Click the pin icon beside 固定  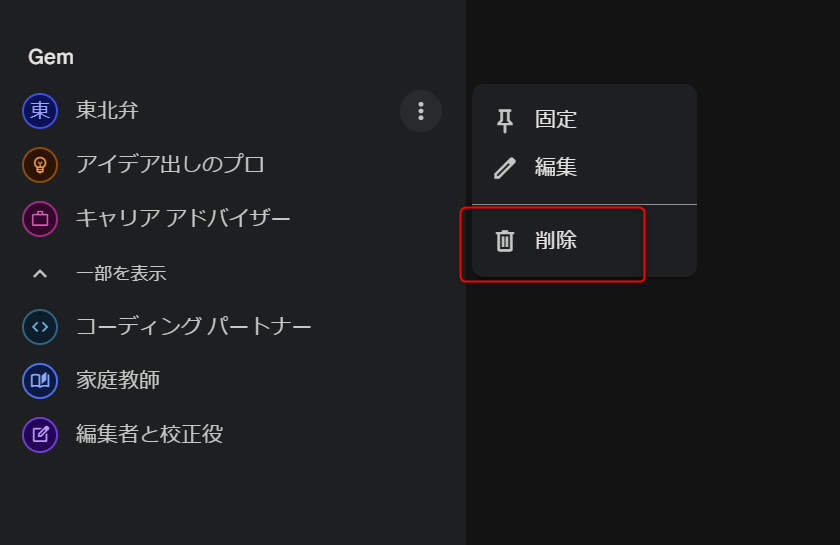click(504, 120)
